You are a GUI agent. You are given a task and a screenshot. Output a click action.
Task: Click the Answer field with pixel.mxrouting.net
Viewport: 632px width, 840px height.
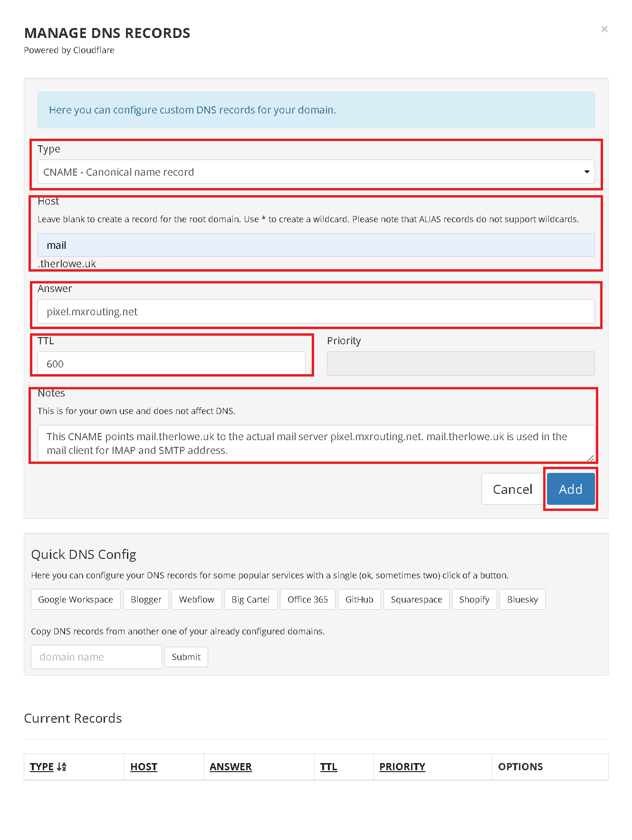pos(316,311)
